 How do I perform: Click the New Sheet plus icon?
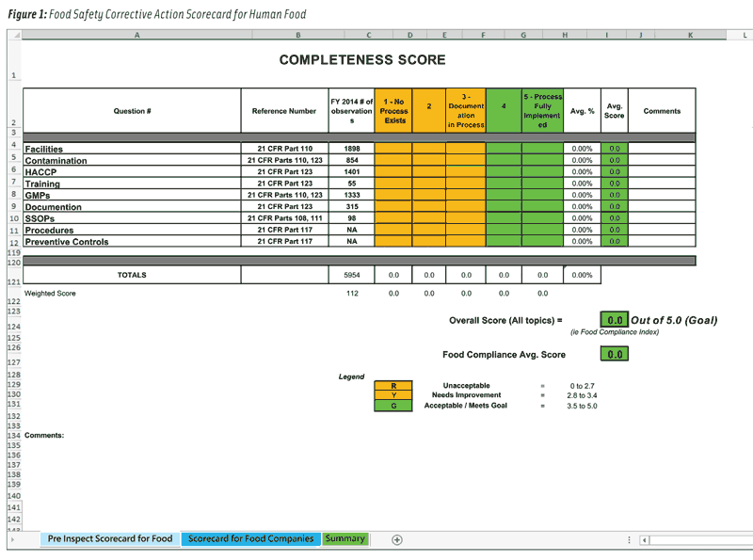point(396,539)
